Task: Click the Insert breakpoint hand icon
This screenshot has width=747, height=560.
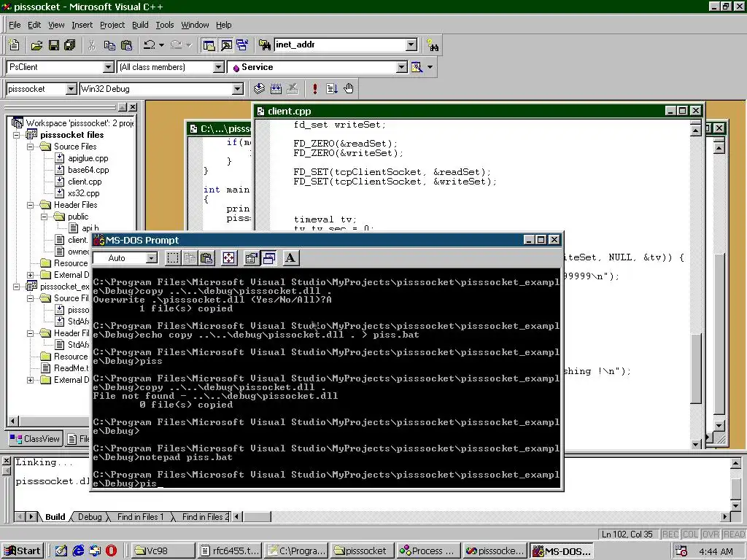Action: pos(349,88)
